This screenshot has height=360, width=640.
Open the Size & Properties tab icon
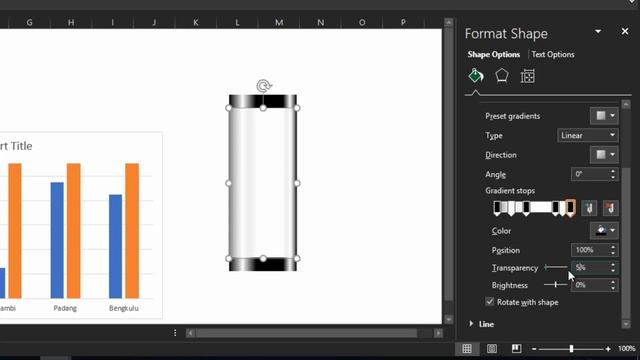click(527, 76)
